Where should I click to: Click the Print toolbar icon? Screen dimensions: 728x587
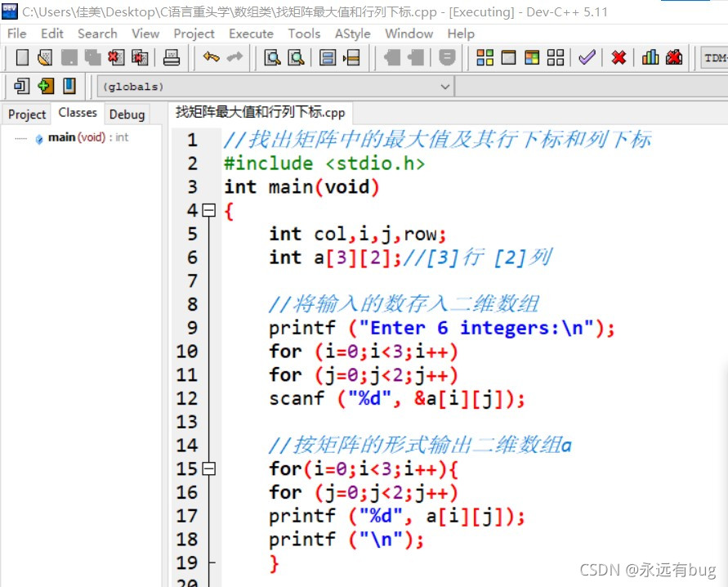172,57
